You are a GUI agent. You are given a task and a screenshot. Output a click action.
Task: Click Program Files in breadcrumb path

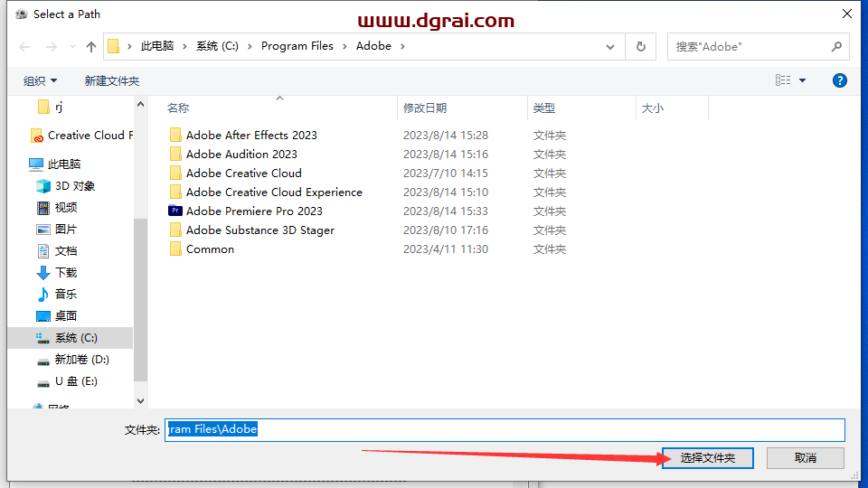(297, 46)
